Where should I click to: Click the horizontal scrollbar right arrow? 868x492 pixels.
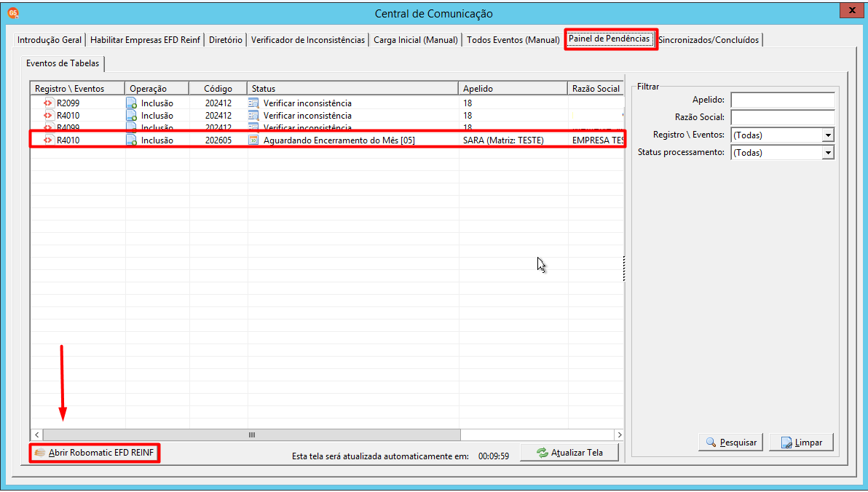[x=620, y=435]
